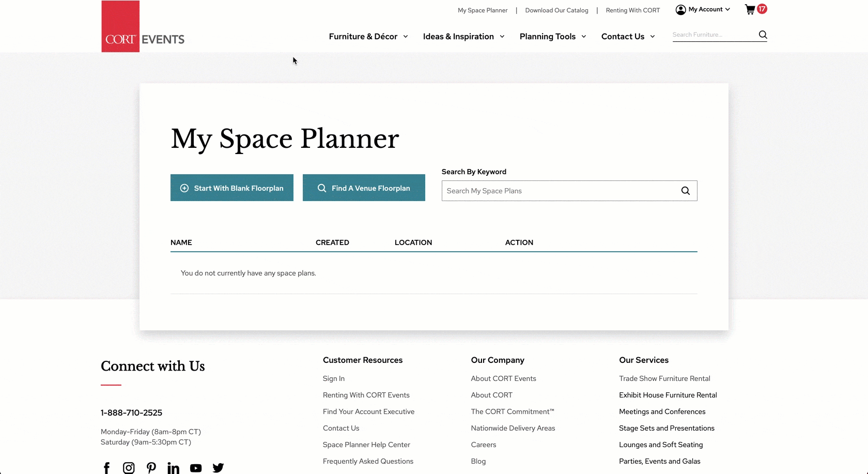This screenshot has width=868, height=474.
Task: Open footer Contact Us link
Action: coord(341,428)
